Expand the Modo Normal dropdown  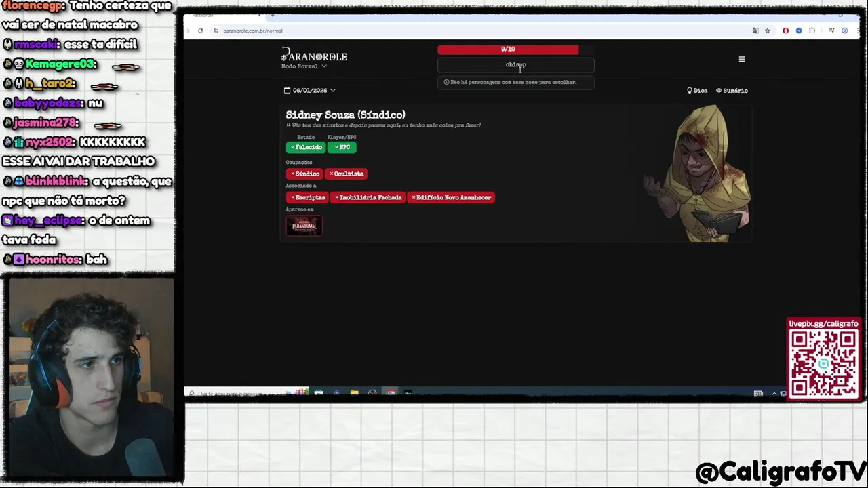(304, 66)
